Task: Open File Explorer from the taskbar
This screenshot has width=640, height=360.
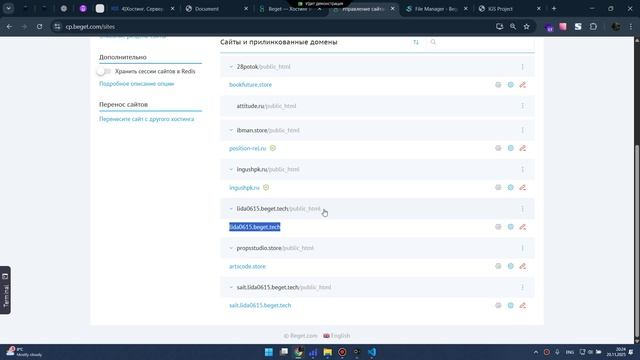Action: [327, 352]
